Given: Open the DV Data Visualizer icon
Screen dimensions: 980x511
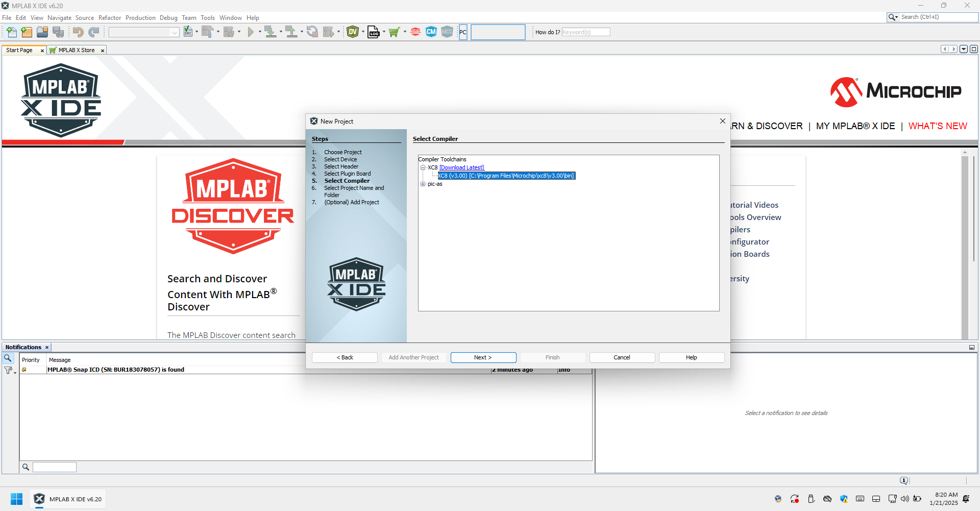Looking at the screenshot, I should [353, 32].
